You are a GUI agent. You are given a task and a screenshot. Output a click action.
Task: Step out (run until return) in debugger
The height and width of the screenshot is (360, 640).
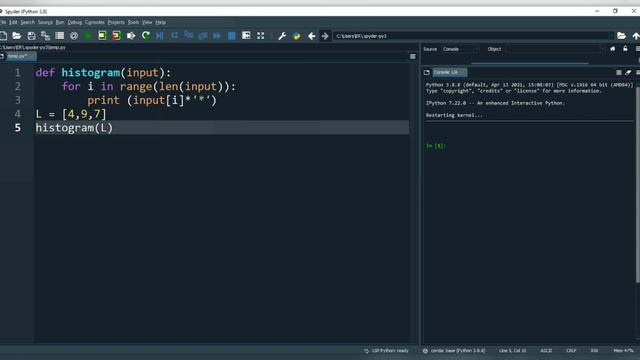point(203,36)
